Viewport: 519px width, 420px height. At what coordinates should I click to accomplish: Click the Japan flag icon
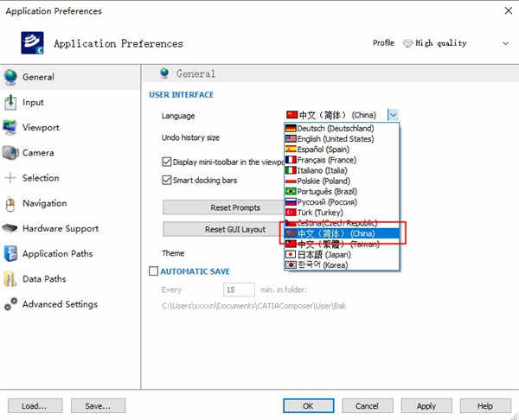(x=291, y=255)
